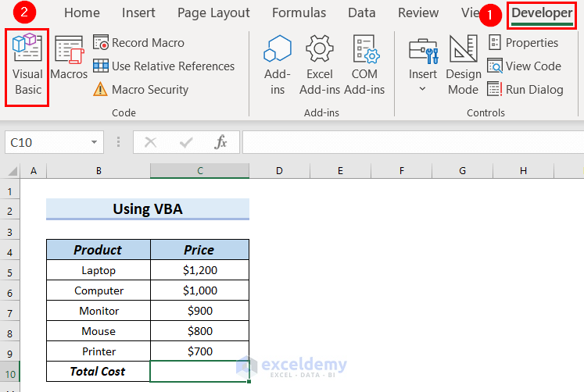Viewport: 584px width, 392px height.
Task: Select the 'Total Cost' cell
Action: pos(99,371)
